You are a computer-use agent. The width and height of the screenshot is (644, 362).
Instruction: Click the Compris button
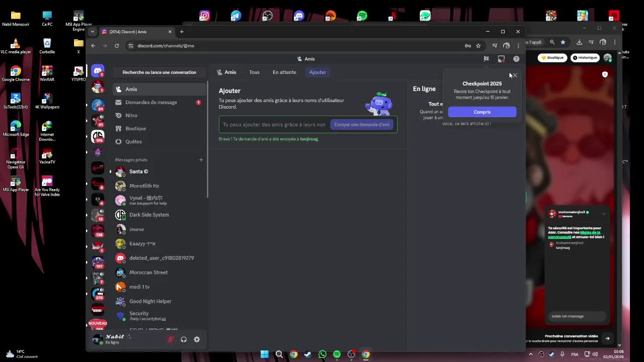tap(482, 112)
